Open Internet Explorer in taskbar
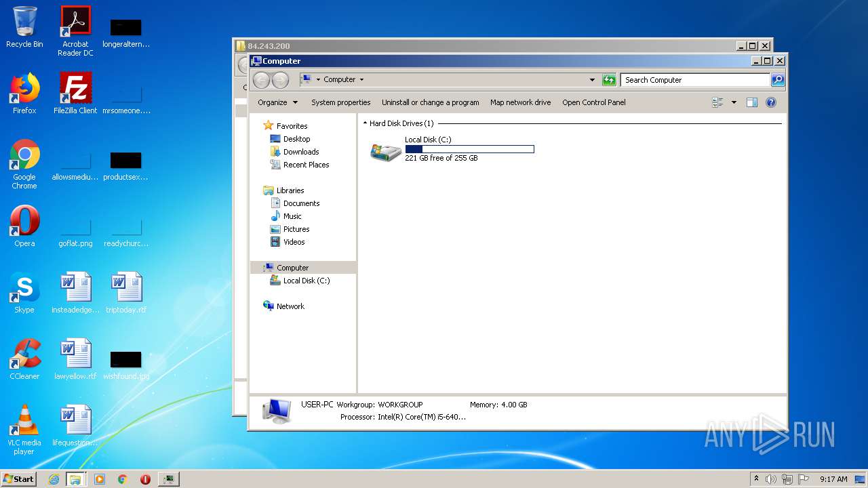Image resolution: width=868 pixels, height=488 pixels. click(54, 479)
